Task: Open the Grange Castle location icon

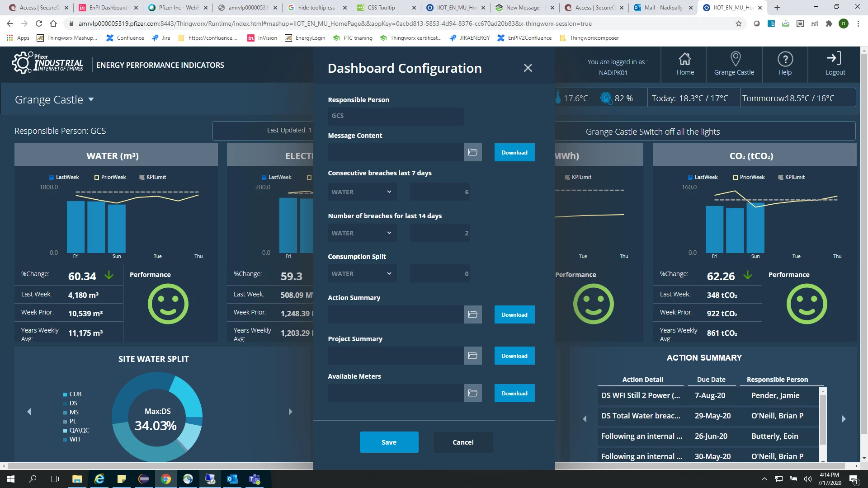Action: tap(735, 59)
